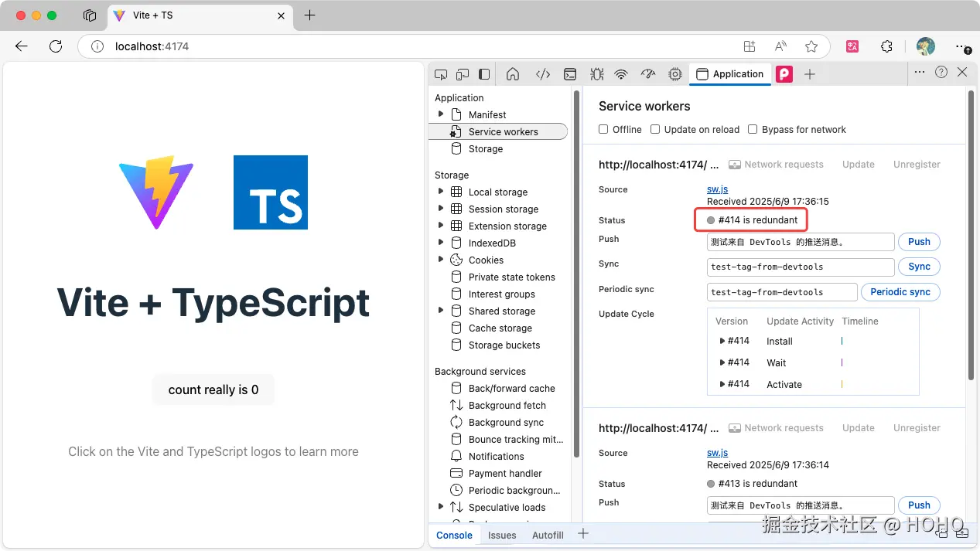Close the DevTools panel
980x551 pixels.
click(962, 72)
